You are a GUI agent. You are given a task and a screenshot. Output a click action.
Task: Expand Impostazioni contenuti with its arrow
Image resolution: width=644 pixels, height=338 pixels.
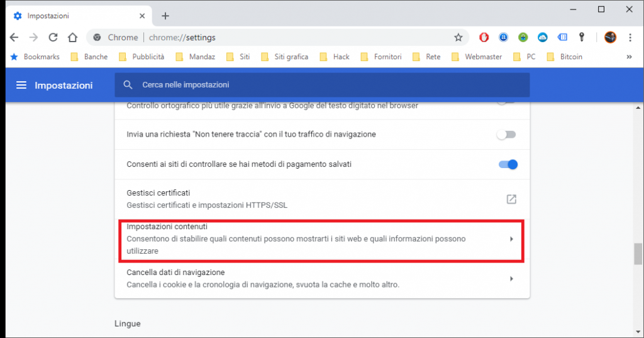tap(511, 239)
